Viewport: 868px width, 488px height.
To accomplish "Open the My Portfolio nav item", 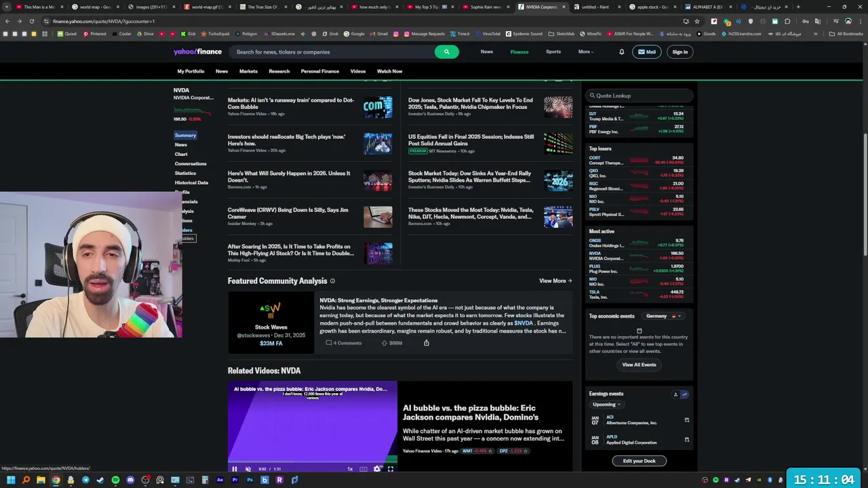I will coord(191,71).
